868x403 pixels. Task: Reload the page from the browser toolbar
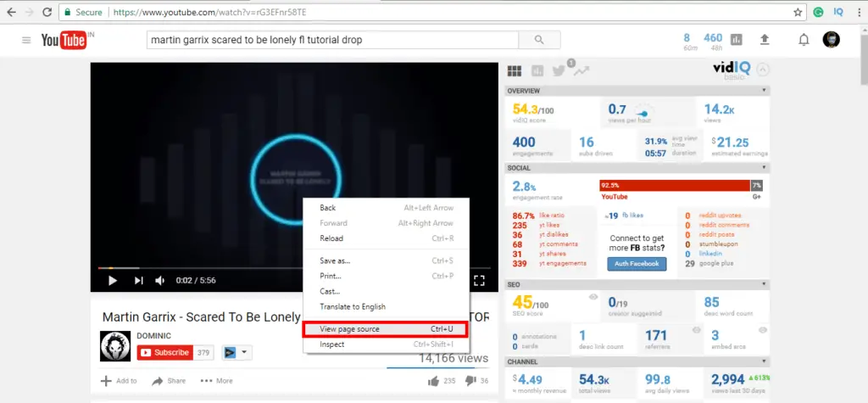47,12
